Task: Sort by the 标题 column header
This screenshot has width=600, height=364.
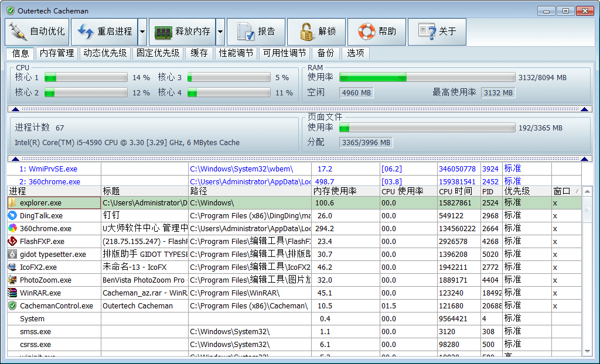Action: coord(145,191)
